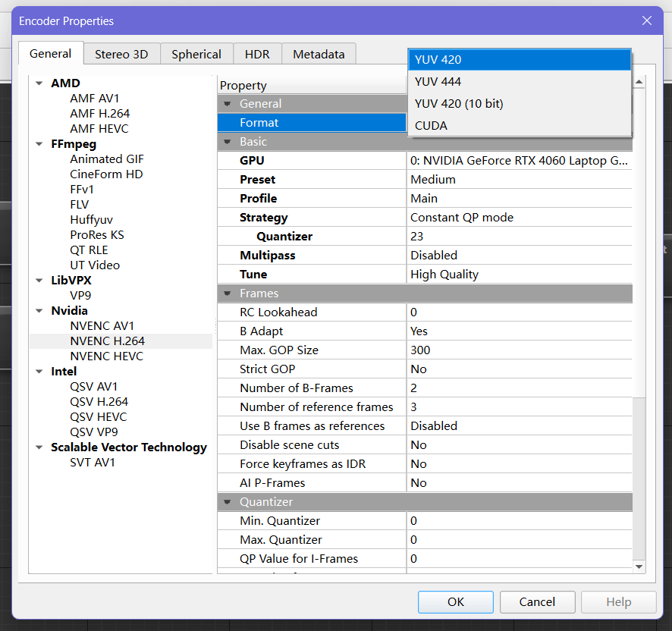Choose YUV 444 from the format list
This screenshot has height=631, width=672.
pyautogui.click(x=438, y=81)
